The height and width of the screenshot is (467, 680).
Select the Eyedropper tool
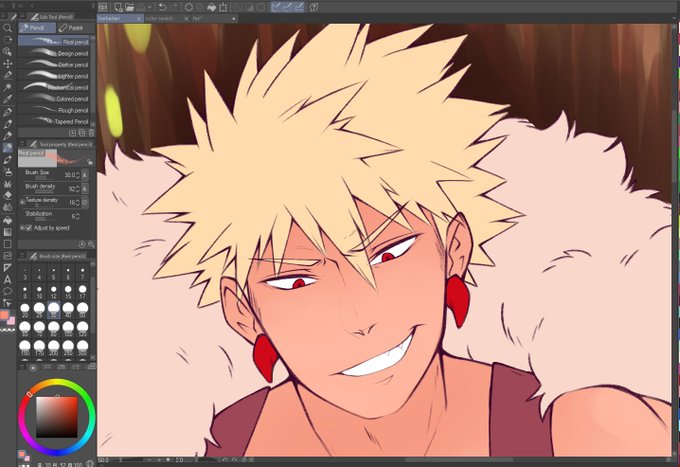click(x=7, y=100)
